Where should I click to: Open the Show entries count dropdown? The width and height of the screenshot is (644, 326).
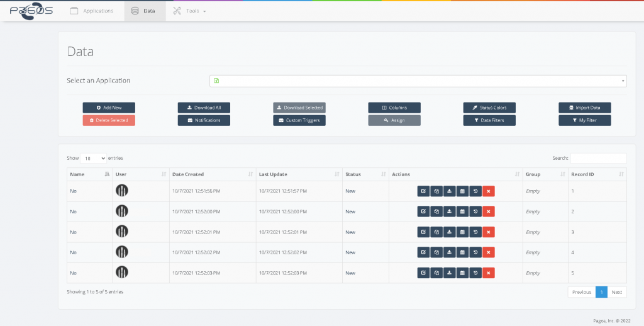(93, 158)
